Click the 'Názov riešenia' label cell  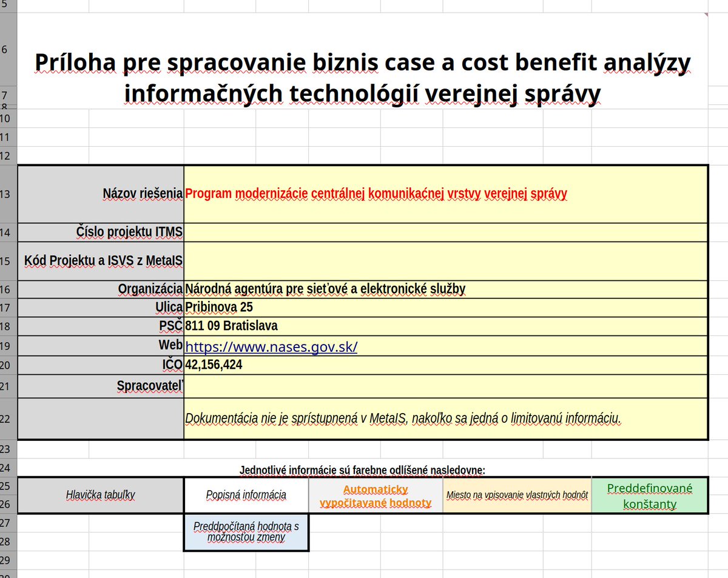tap(101, 194)
